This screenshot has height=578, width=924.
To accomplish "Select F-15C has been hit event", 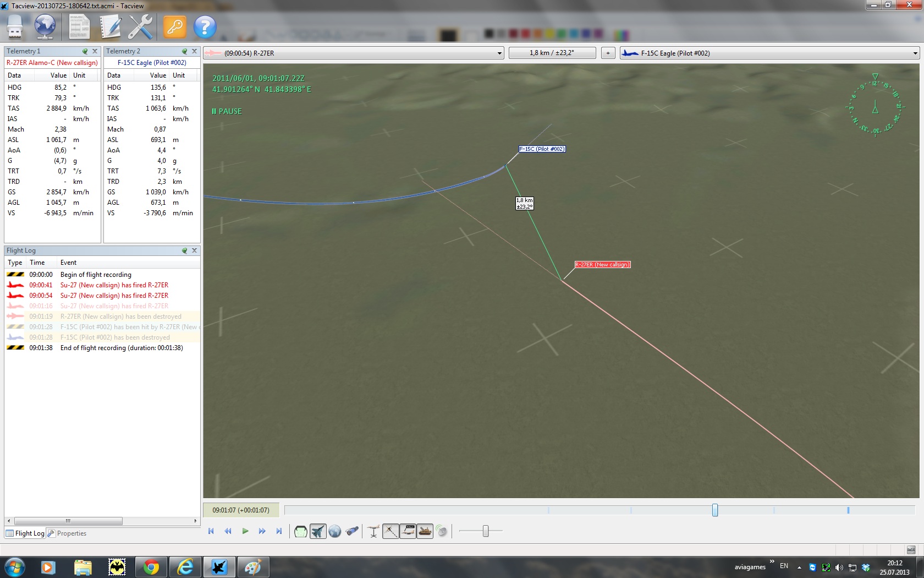I will 102,327.
